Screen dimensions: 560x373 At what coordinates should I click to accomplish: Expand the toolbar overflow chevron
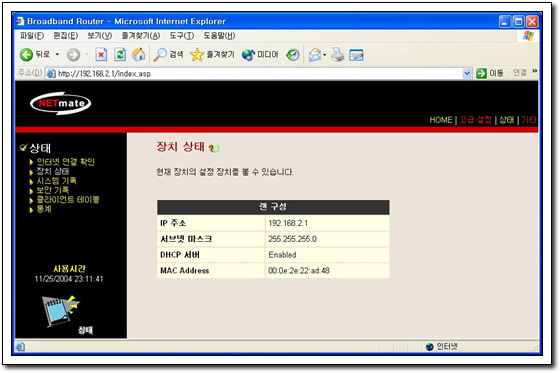point(534,71)
